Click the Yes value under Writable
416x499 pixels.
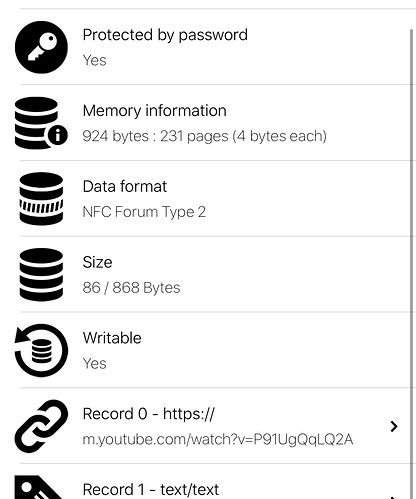[94, 363]
